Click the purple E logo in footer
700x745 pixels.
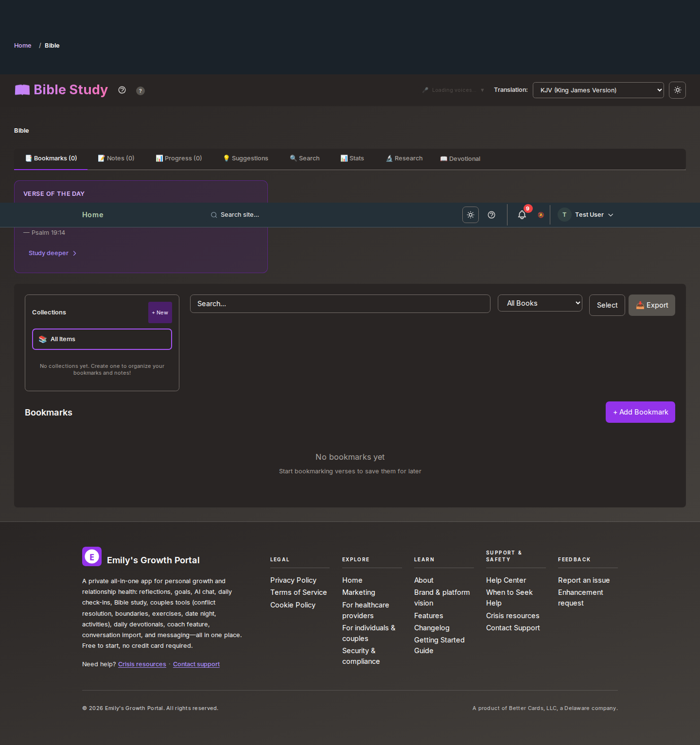point(92,557)
